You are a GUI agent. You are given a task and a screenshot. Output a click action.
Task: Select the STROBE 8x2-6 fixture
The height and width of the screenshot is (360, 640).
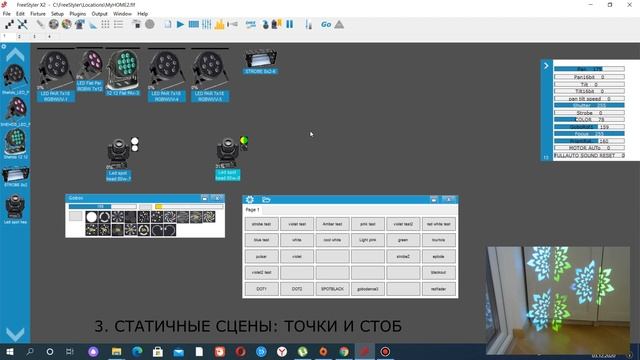click(261, 61)
